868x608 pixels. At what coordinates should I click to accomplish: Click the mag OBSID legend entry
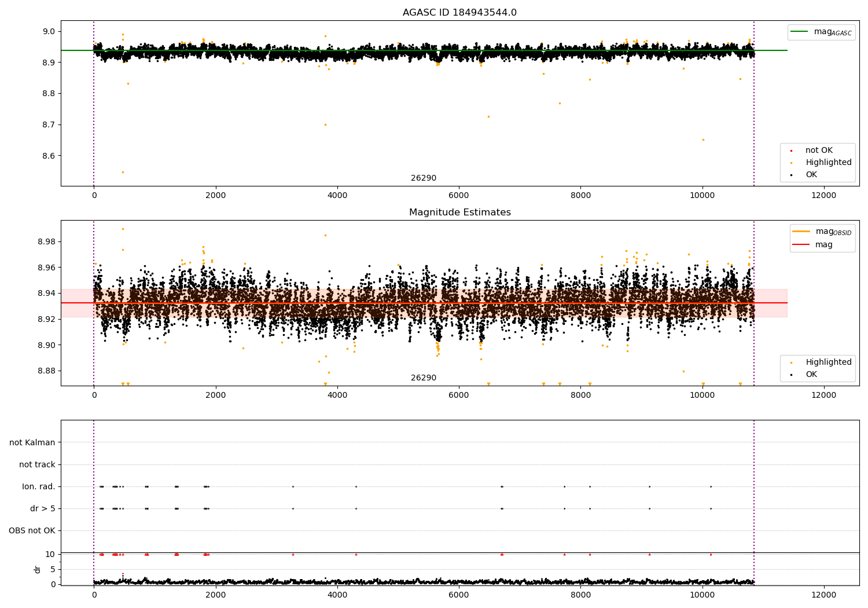822,232
